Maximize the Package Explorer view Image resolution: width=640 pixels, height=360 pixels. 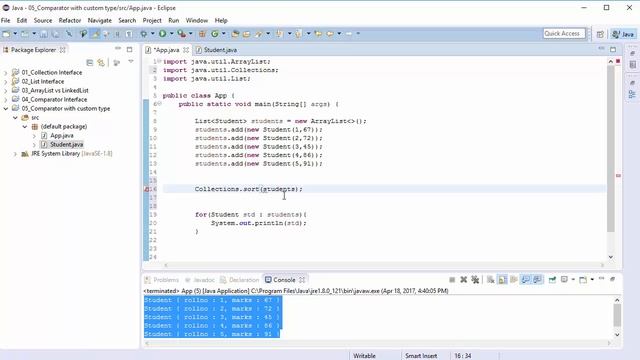pyautogui.click(x=129, y=49)
